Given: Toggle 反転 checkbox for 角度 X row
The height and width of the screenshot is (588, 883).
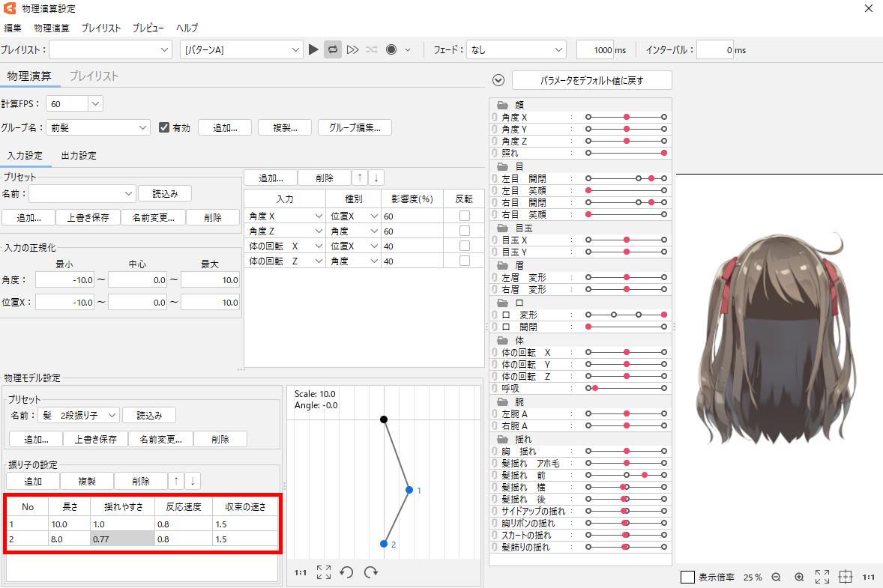Looking at the screenshot, I should click(465, 216).
